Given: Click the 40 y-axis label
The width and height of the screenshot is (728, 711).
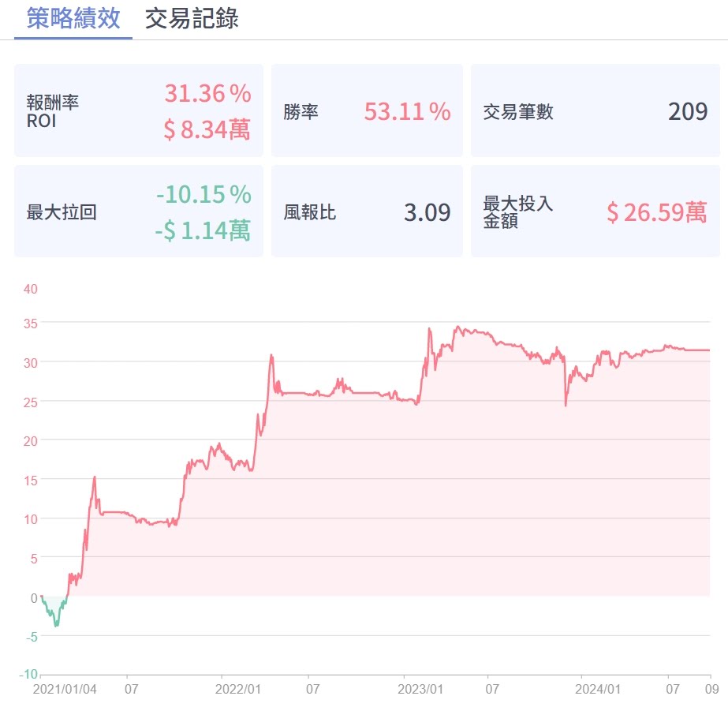Looking at the screenshot, I should [x=31, y=290].
